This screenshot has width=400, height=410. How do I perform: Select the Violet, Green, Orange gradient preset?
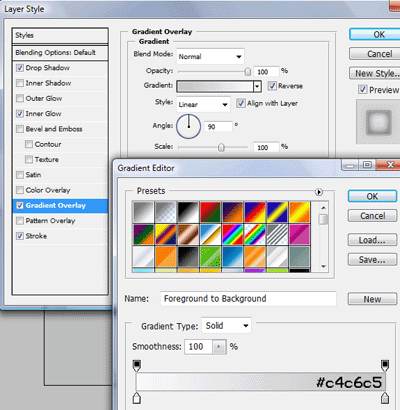pyautogui.click(x=143, y=234)
